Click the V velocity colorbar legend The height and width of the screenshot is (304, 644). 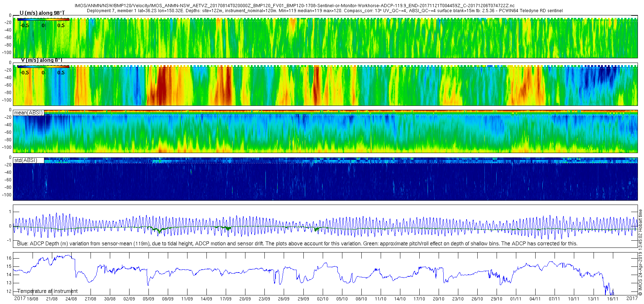43,67
